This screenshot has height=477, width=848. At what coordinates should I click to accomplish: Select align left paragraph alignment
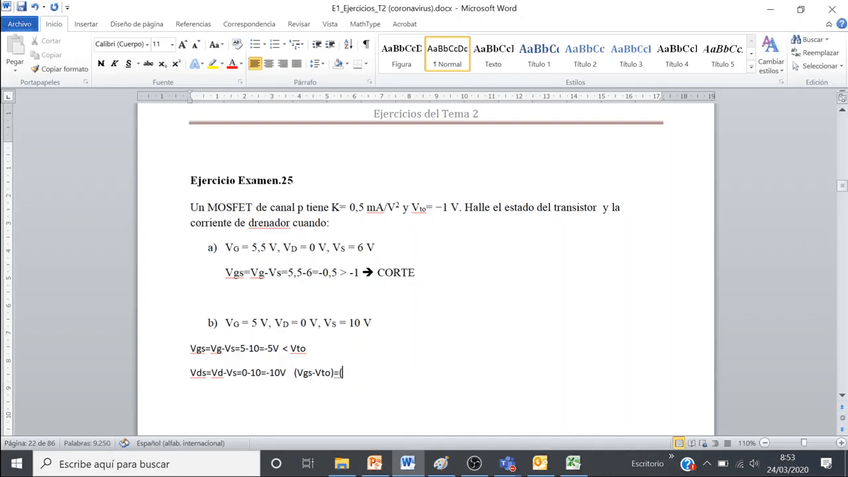coord(255,64)
